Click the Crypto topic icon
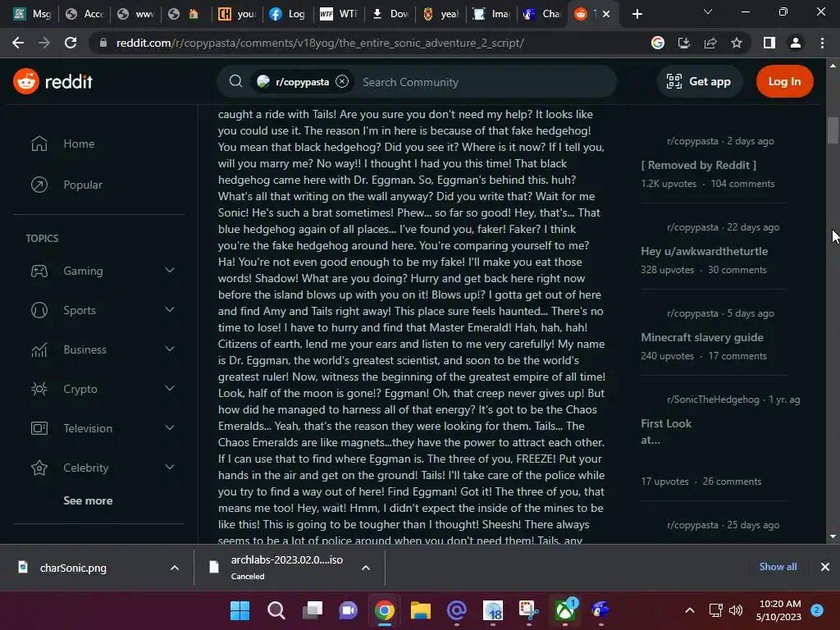The image size is (840, 630). coord(39,389)
